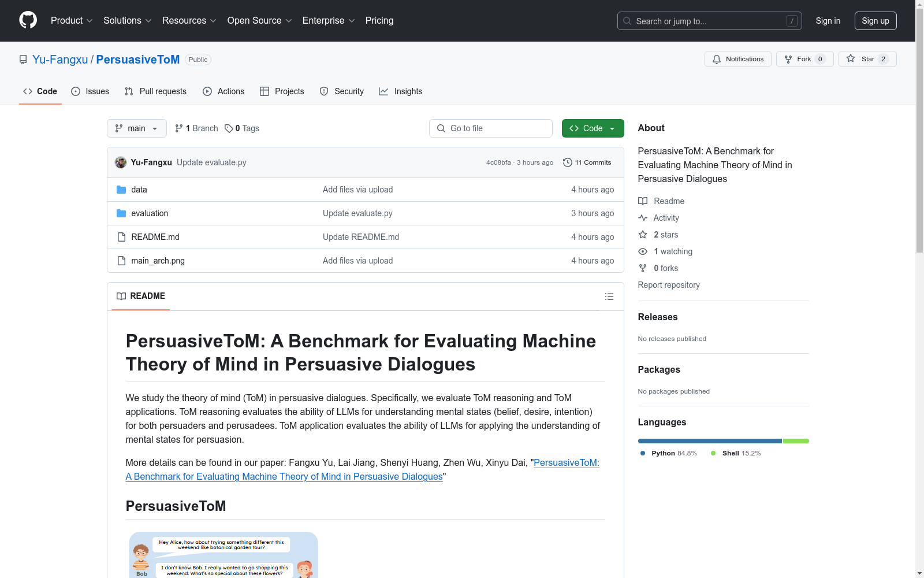Click the Go to file input
This screenshot has width=924, height=578.
coord(491,128)
